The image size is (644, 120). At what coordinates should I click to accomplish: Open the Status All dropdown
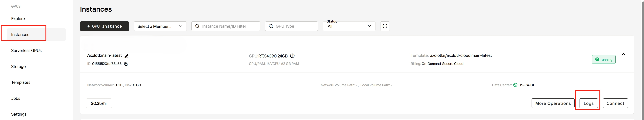point(349,26)
